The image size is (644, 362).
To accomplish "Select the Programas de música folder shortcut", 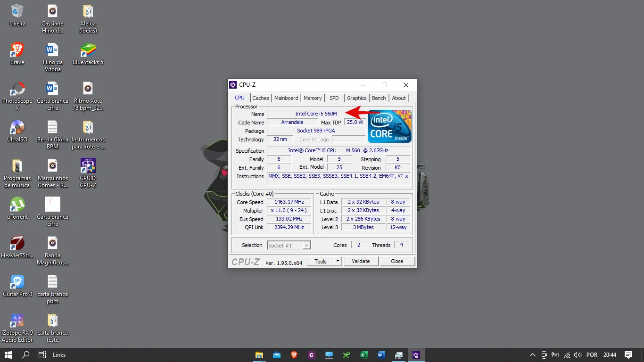I will pyautogui.click(x=17, y=173).
